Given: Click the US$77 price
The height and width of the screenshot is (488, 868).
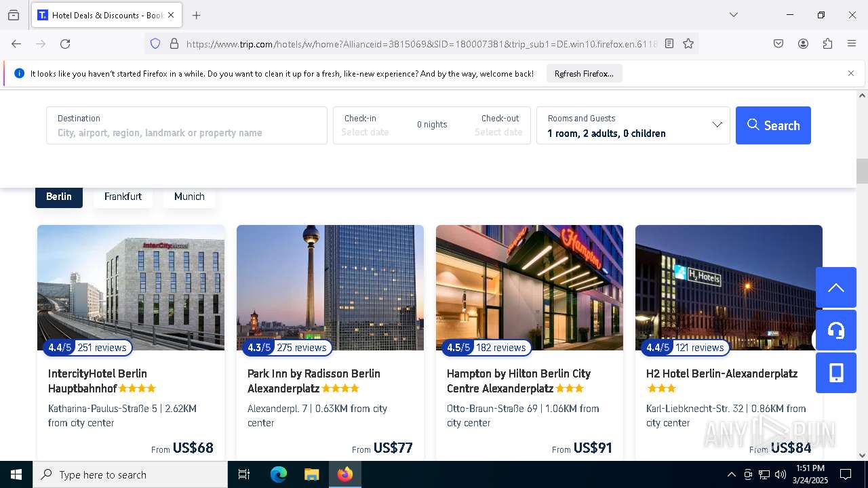Looking at the screenshot, I should (393, 448).
